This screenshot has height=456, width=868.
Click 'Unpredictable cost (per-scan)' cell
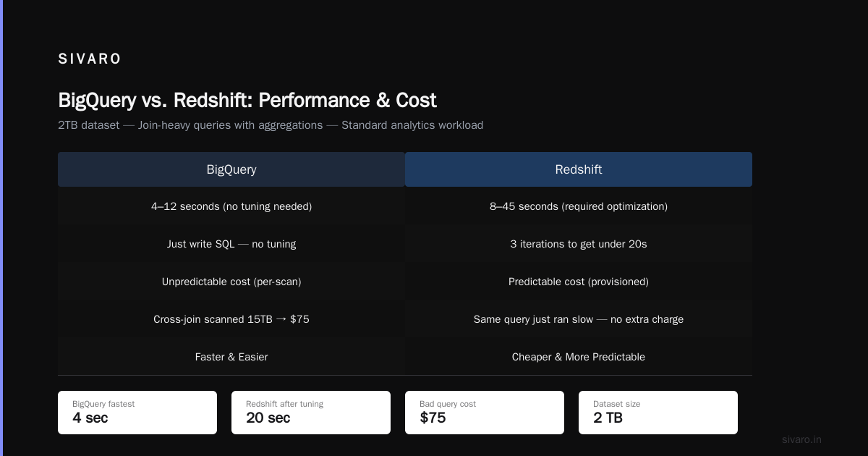tap(231, 282)
